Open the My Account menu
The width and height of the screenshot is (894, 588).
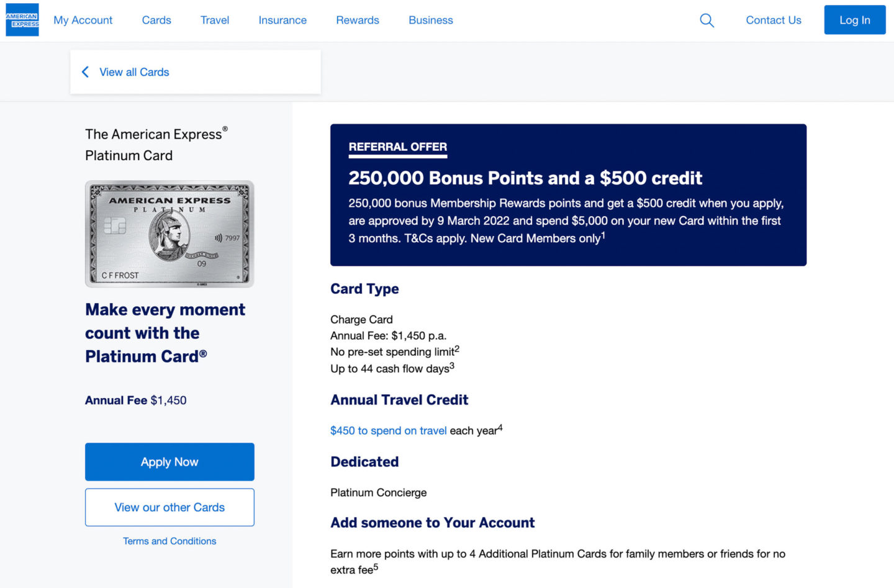[x=83, y=20]
